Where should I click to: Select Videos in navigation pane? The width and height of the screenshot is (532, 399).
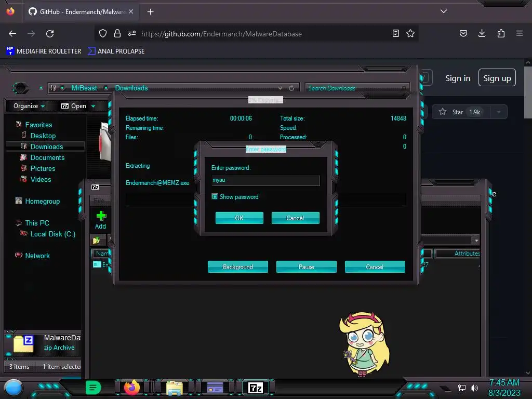pos(41,179)
